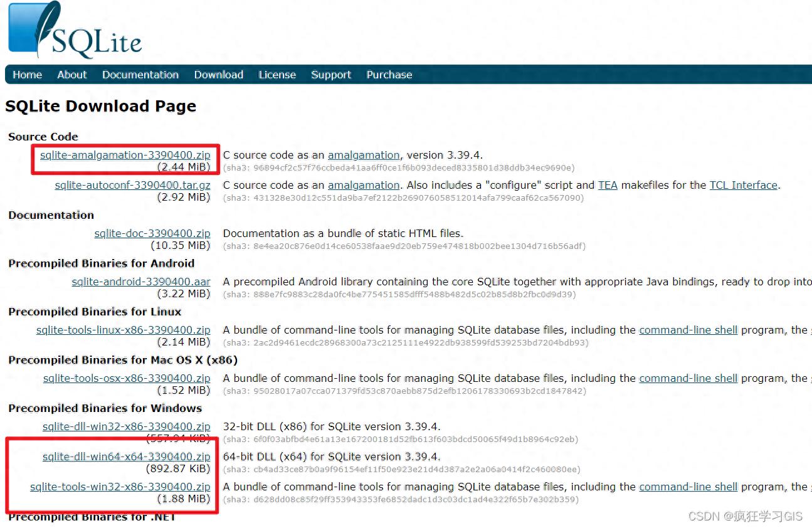The image size is (812, 528).
Task: Download sqlite-dll-win32-x86-3390400.zip
Action: point(127,426)
